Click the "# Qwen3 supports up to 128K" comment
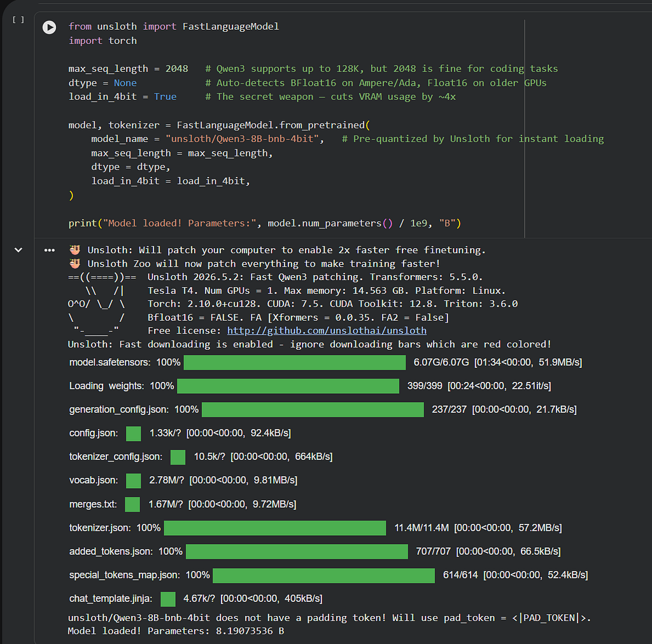The image size is (652, 644). (x=381, y=69)
